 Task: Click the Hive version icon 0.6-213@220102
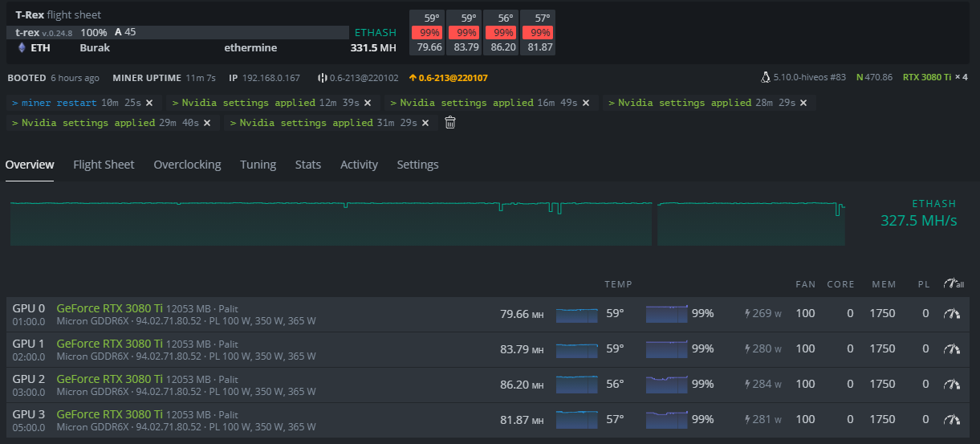[323, 78]
